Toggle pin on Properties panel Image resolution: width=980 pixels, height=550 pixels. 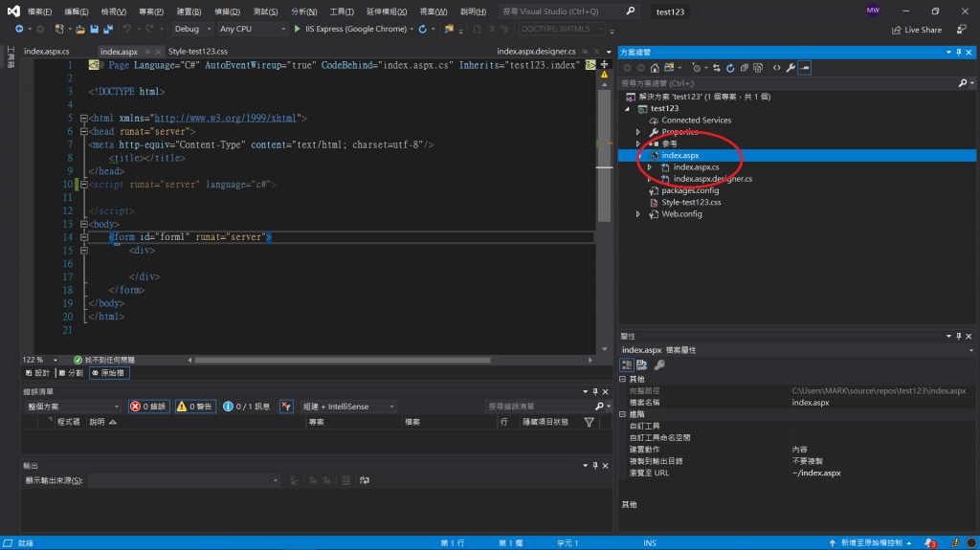[959, 337]
